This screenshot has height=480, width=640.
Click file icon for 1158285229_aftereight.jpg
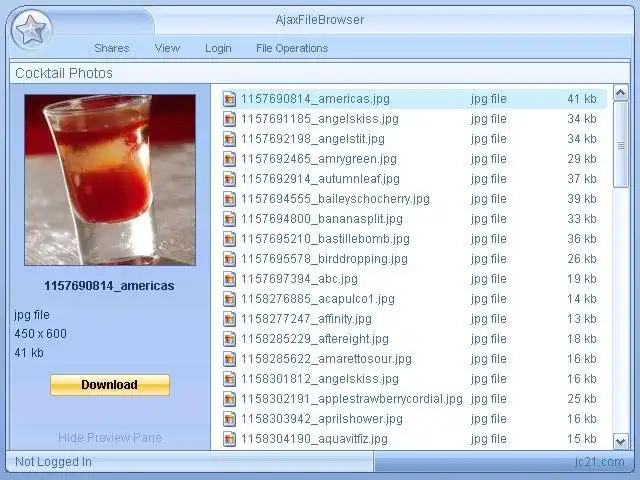tap(229, 339)
